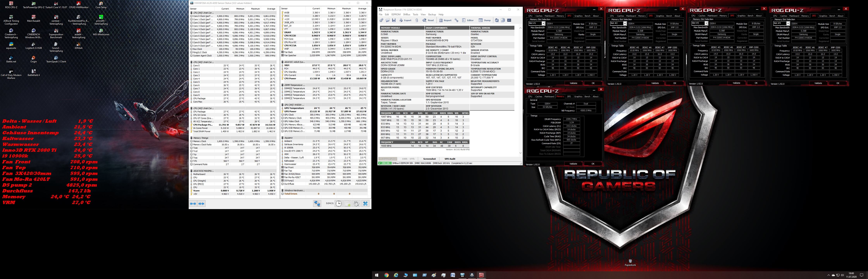Open the Slot #3 dropdown in third CPU-Z window
This screenshot has width=868, height=279.
pos(700,23)
